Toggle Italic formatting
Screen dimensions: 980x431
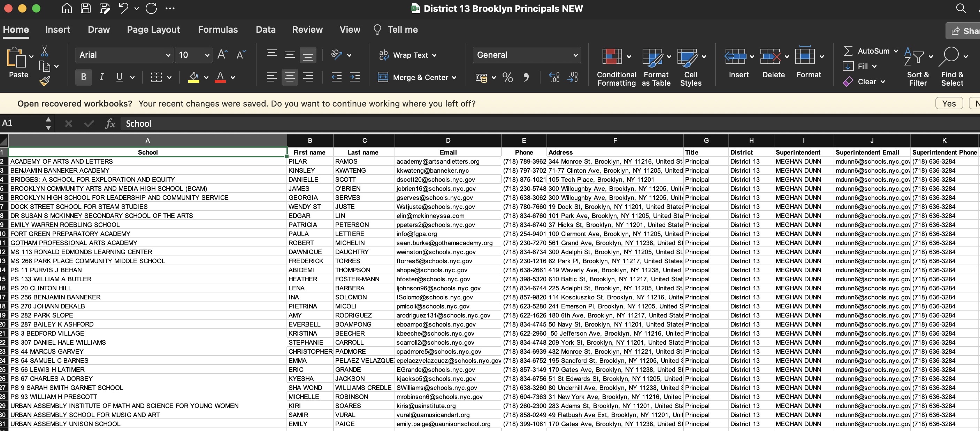tap(101, 77)
